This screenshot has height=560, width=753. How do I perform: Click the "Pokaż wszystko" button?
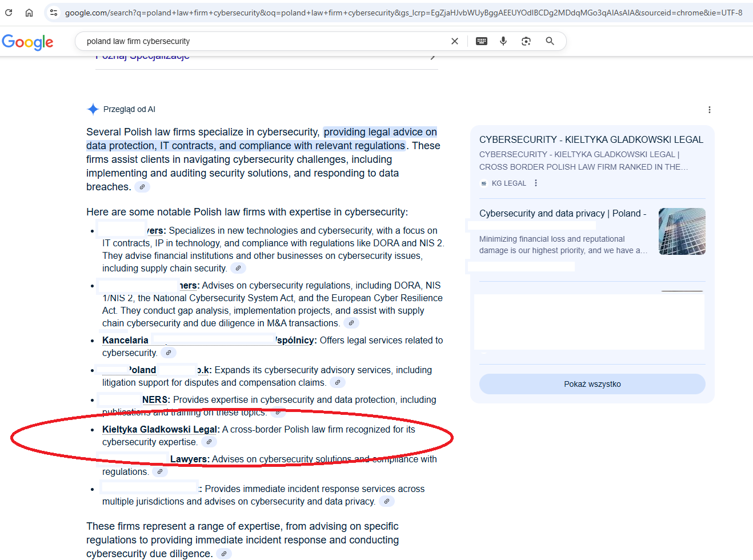point(592,384)
